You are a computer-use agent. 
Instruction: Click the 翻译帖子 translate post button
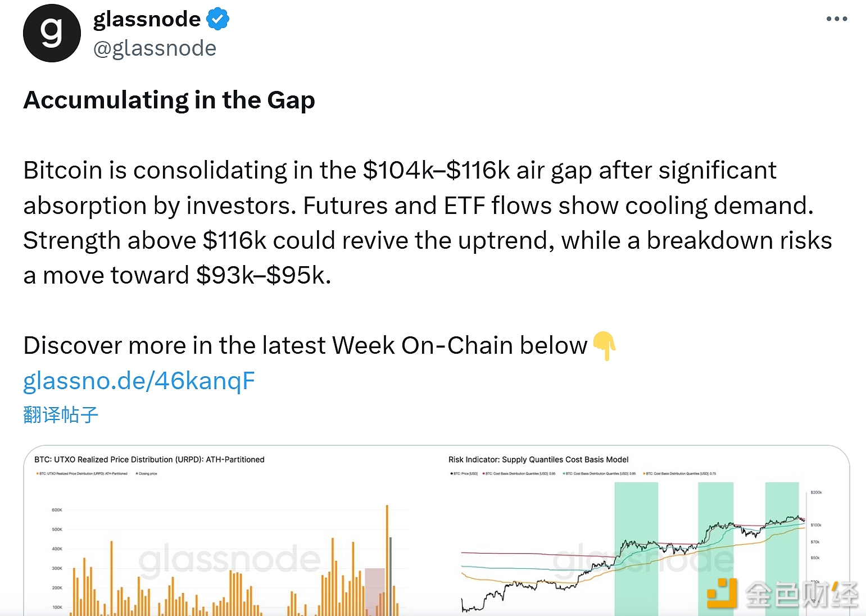(61, 415)
